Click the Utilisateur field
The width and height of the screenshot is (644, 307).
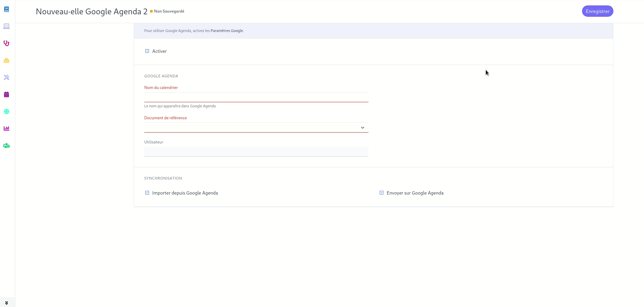pyautogui.click(x=256, y=152)
